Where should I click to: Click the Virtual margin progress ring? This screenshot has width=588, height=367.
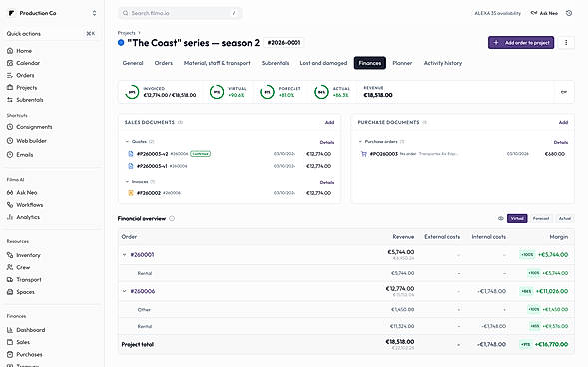(217, 92)
